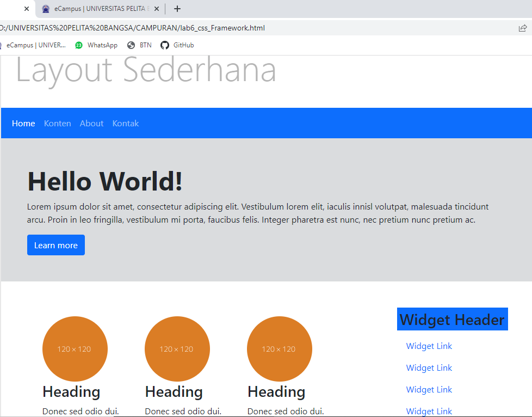Close the eCampus browser tab
Screen dimensions: 532x417
tap(156, 9)
